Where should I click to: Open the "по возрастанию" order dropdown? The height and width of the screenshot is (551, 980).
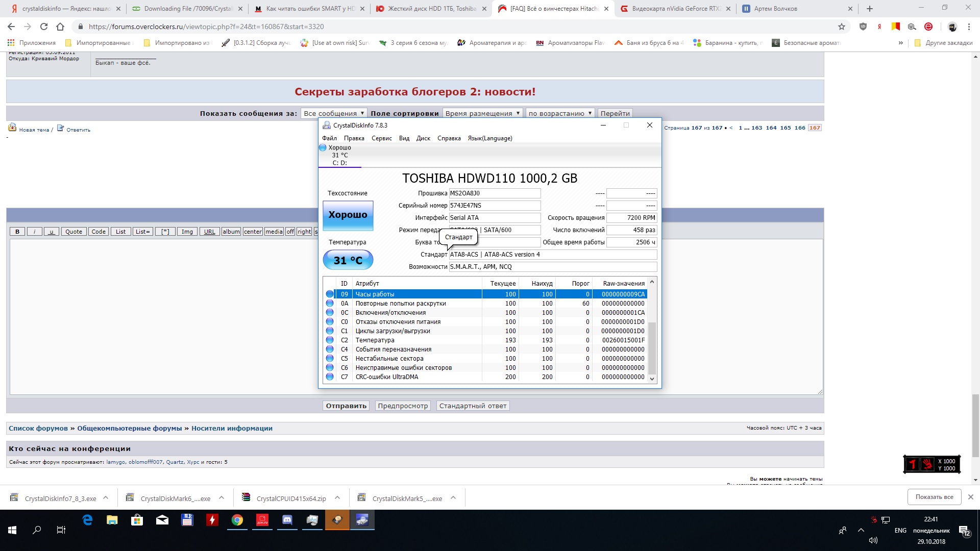tap(560, 113)
